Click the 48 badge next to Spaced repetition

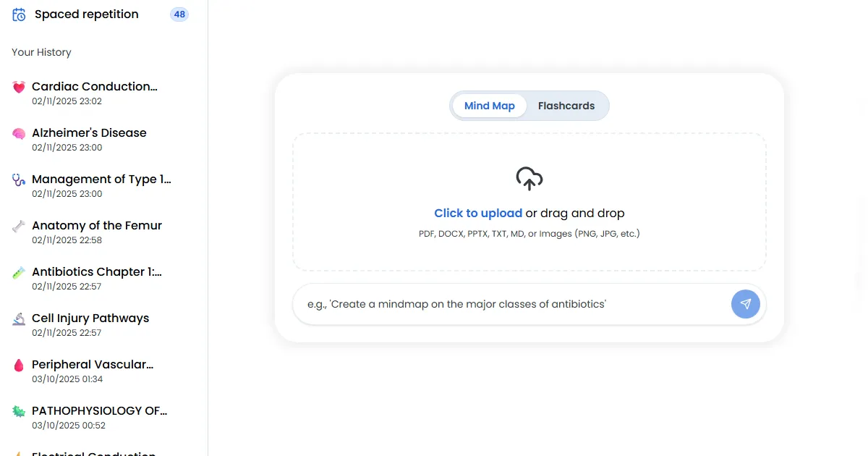[x=179, y=14]
